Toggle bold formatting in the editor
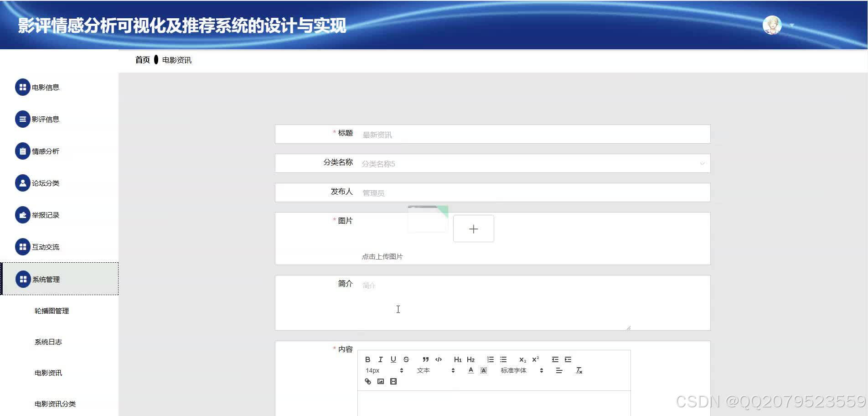The image size is (868, 416). 367,359
